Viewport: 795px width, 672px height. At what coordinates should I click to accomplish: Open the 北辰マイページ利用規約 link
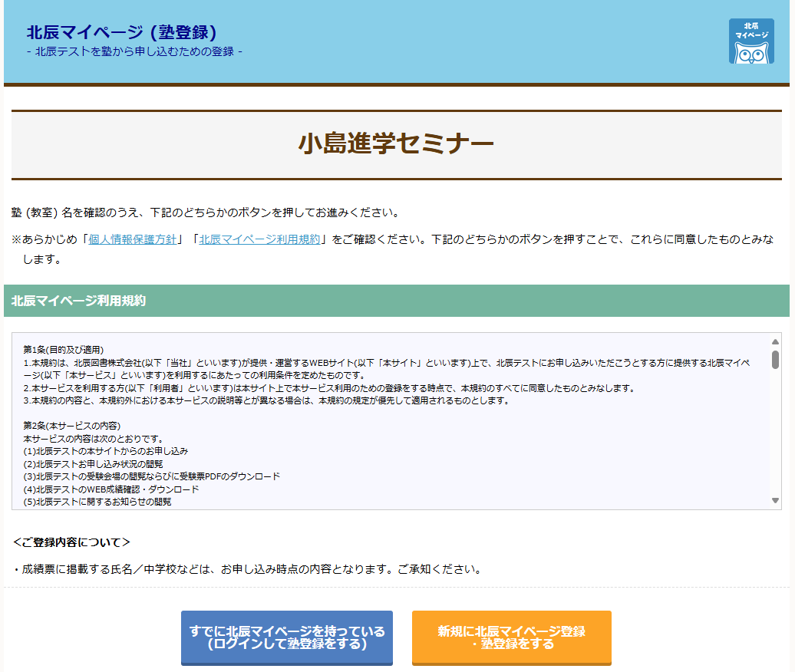[259, 239]
